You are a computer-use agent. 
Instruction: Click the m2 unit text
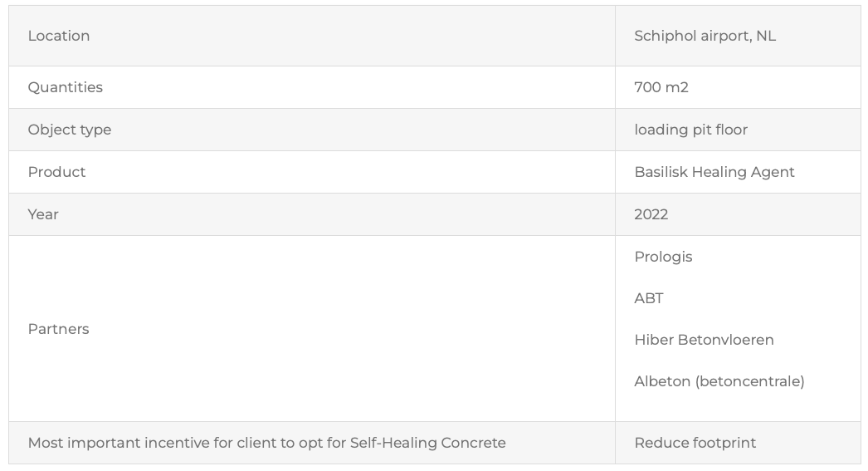point(677,87)
